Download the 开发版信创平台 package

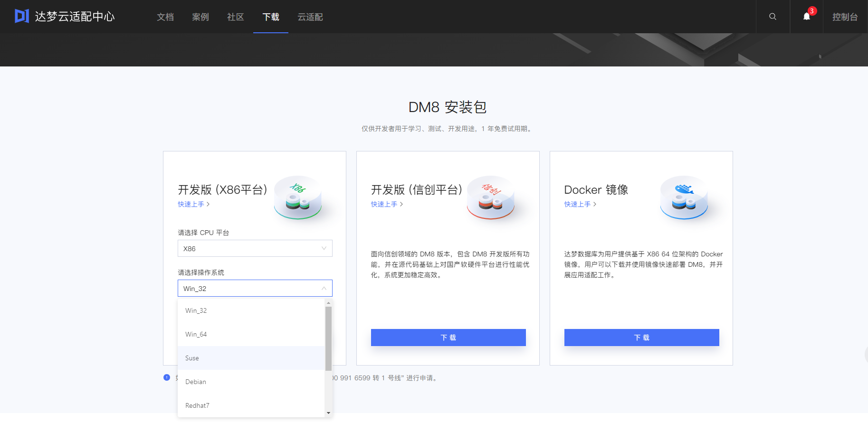click(448, 337)
